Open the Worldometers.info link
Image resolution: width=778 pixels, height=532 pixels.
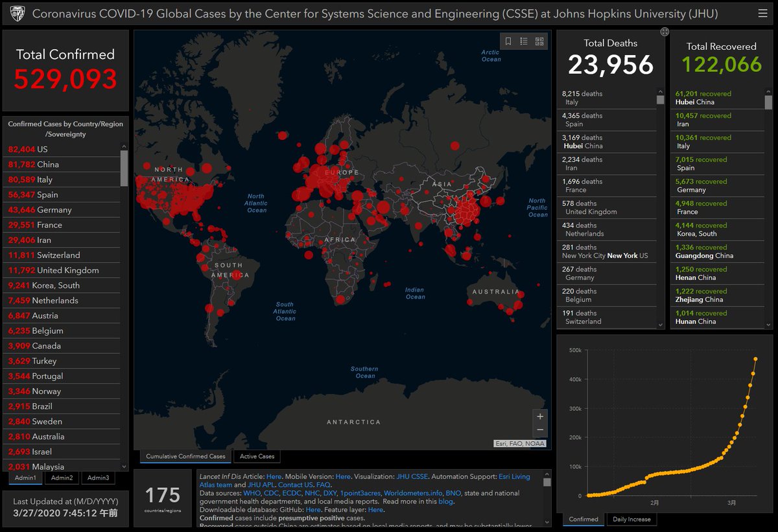coord(413,493)
